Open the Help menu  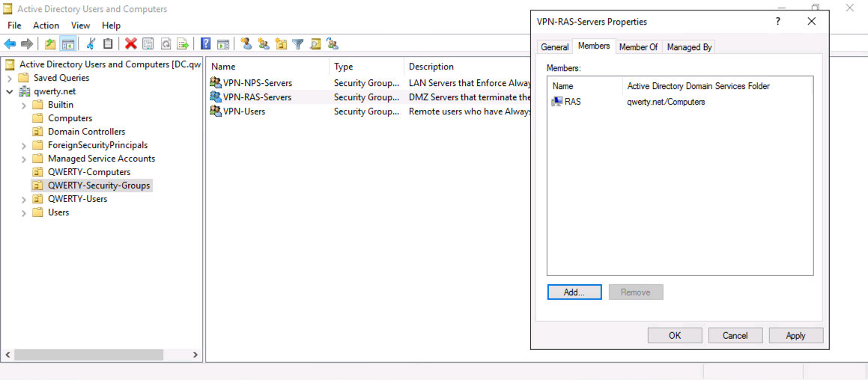click(x=112, y=25)
